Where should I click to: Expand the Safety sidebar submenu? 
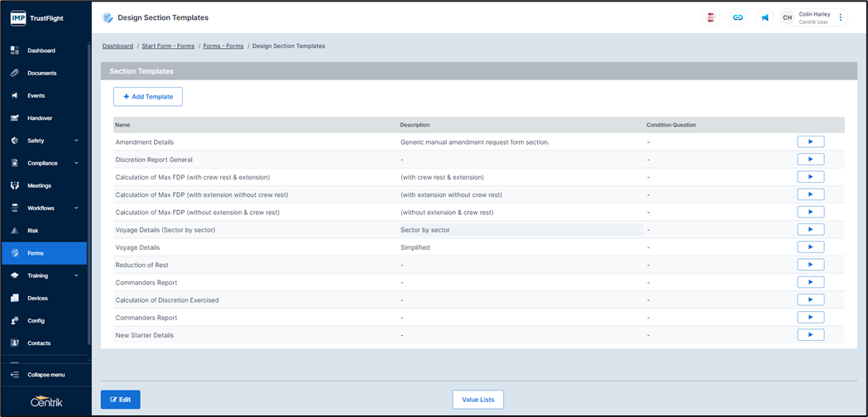tap(76, 141)
